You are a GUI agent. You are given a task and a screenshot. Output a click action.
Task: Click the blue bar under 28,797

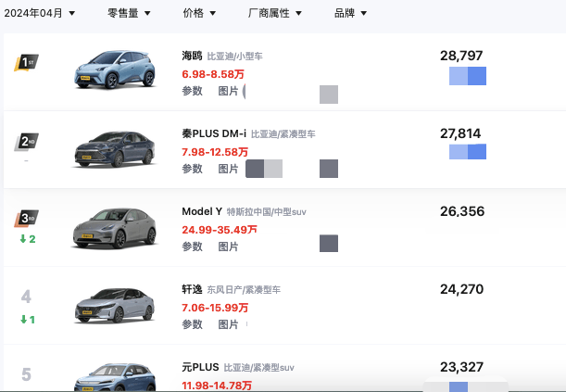coord(468,76)
